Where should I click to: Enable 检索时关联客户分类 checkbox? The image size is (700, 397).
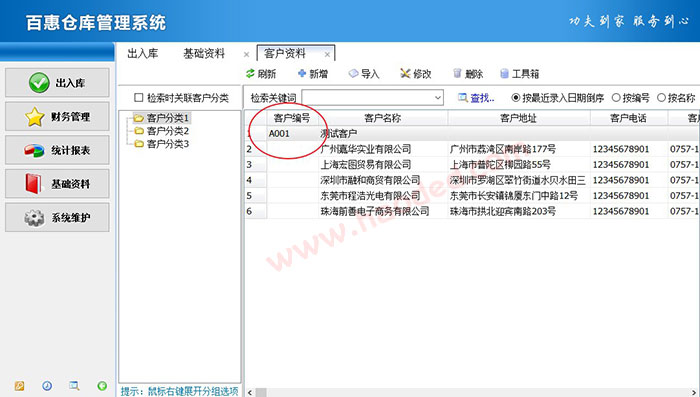139,97
